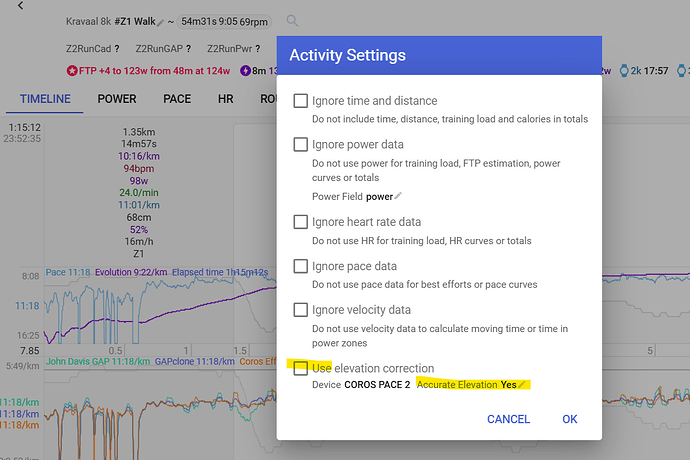This screenshot has height=460, width=690.
Task: Turn on Use elevation correction
Action: point(300,368)
